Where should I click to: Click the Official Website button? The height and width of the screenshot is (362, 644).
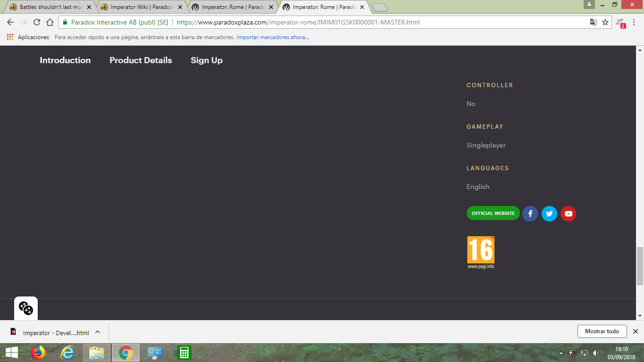[x=493, y=214]
